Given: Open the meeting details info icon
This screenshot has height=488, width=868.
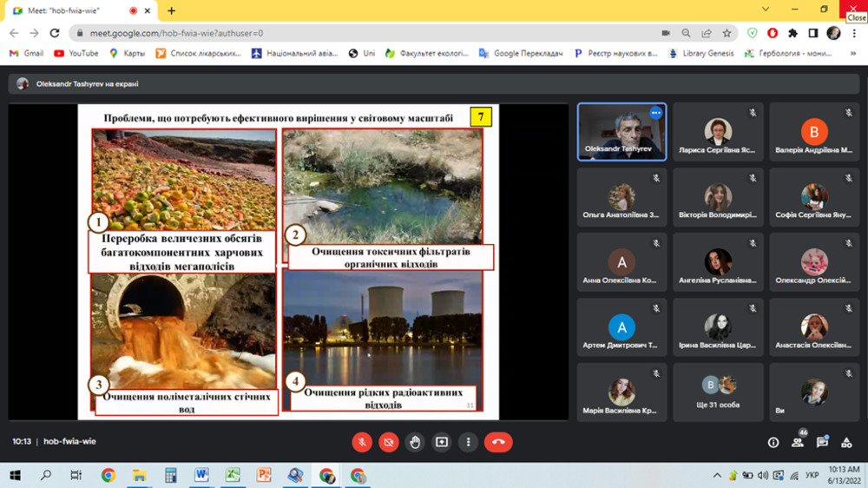Looking at the screenshot, I should tap(773, 442).
